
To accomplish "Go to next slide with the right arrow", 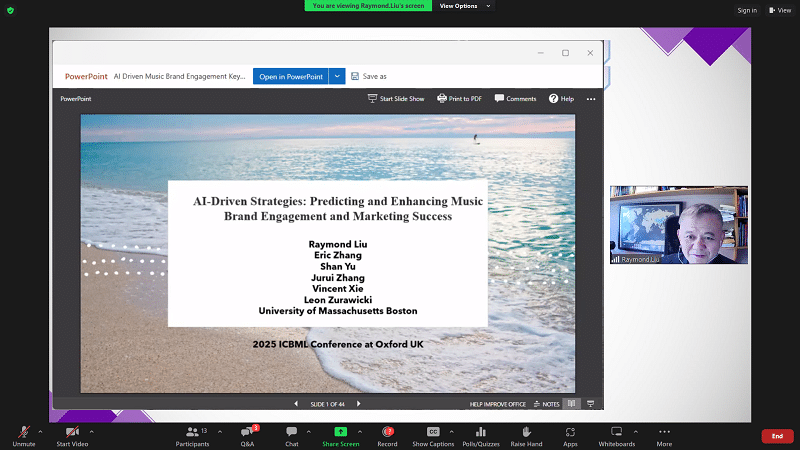I will tap(359, 404).
